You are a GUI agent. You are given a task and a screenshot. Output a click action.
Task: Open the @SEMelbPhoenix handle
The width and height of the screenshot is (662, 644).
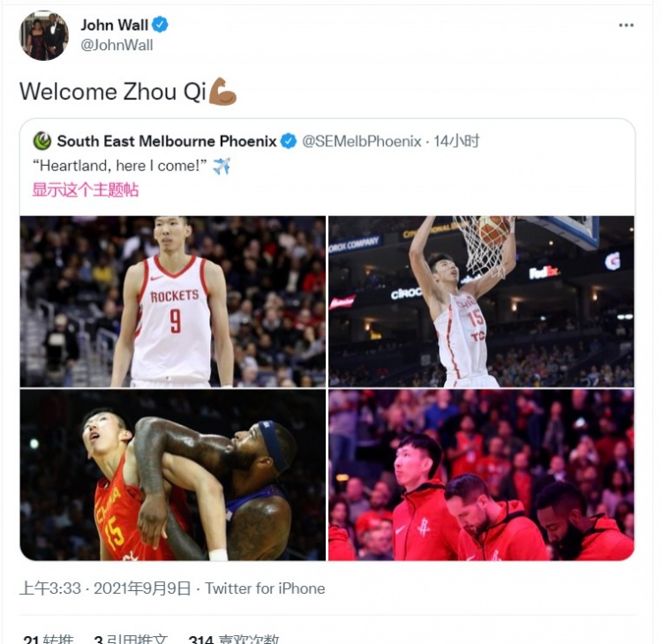coord(362,141)
